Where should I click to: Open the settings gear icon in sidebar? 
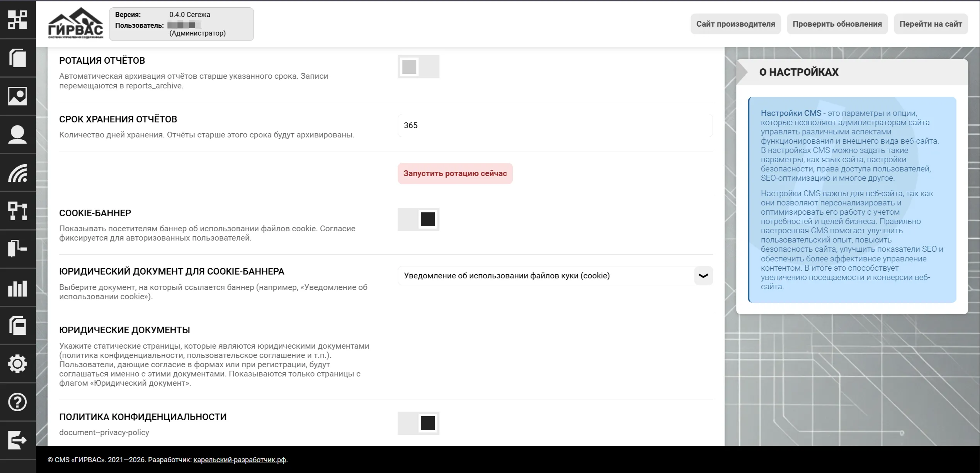point(18,364)
